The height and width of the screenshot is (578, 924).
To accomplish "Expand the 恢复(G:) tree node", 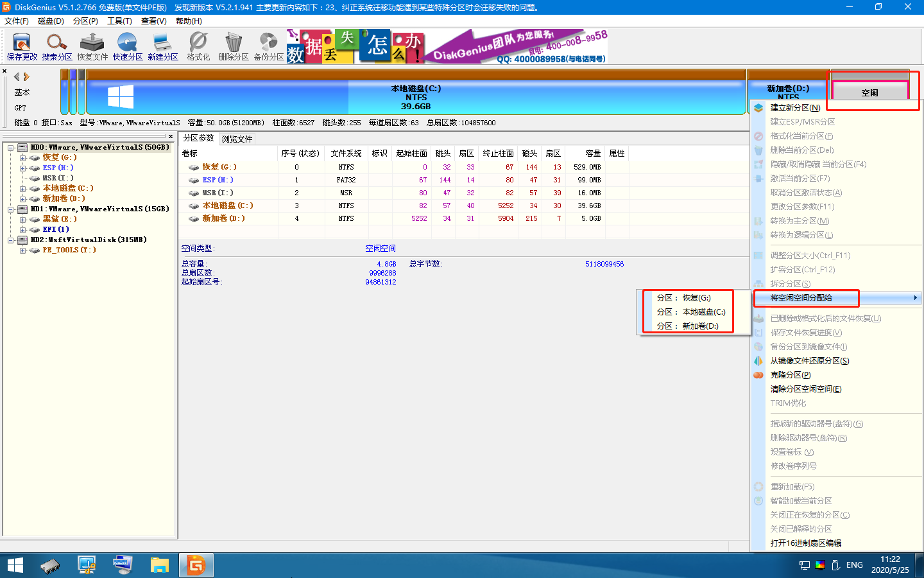I will [22, 157].
